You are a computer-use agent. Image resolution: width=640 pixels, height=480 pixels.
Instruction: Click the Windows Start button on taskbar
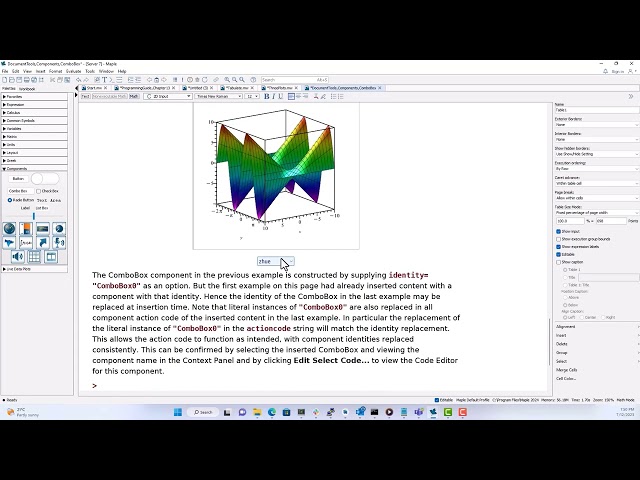[178, 412]
